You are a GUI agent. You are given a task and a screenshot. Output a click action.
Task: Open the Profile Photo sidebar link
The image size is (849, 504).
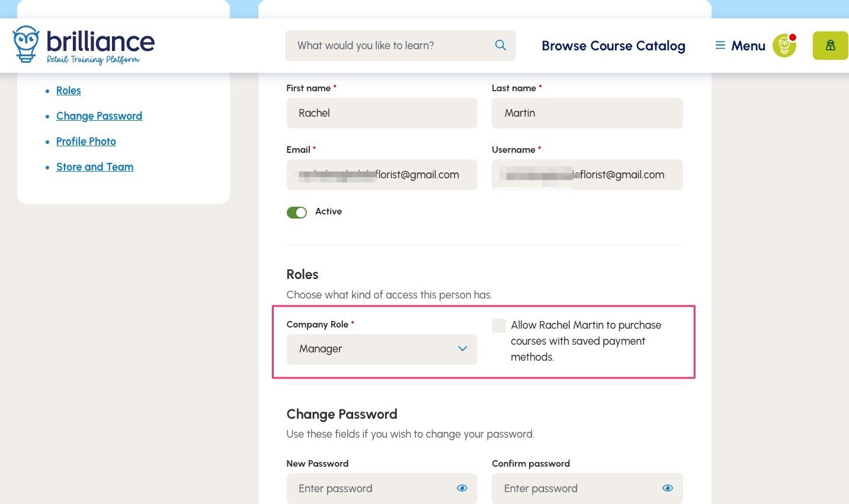click(x=86, y=142)
